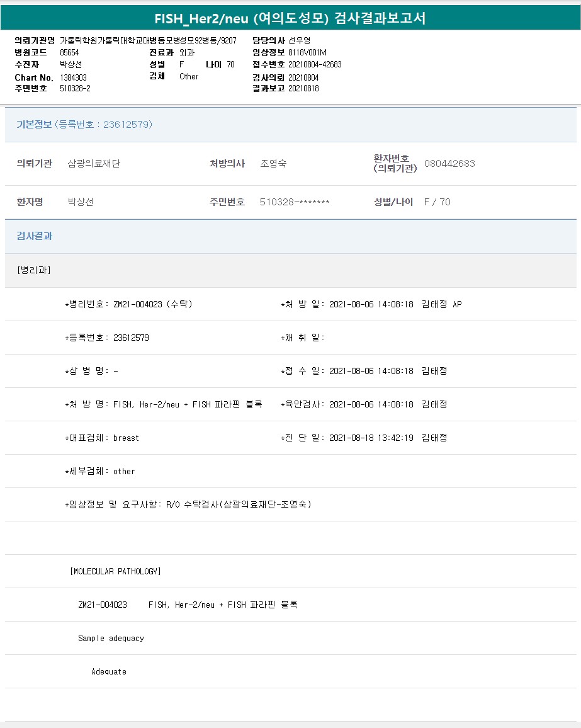The width and height of the screenshot is (581, 728).
Task: Click the '[병리과]' row
Action: (291, 270)
